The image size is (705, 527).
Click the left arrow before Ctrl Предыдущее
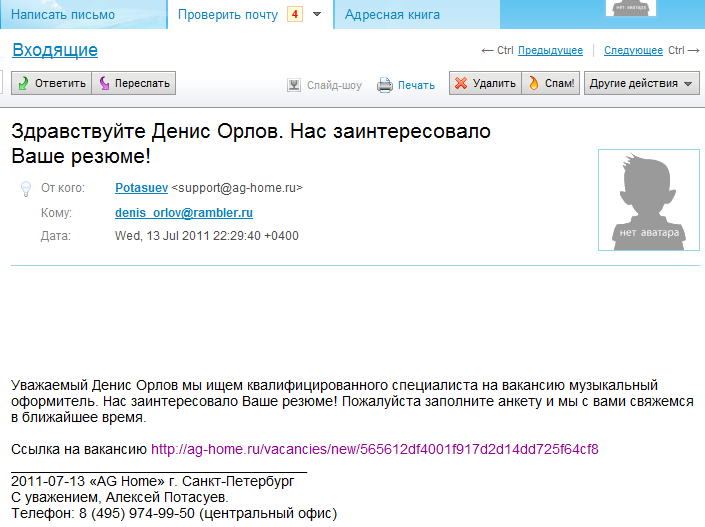pos(487,51)
